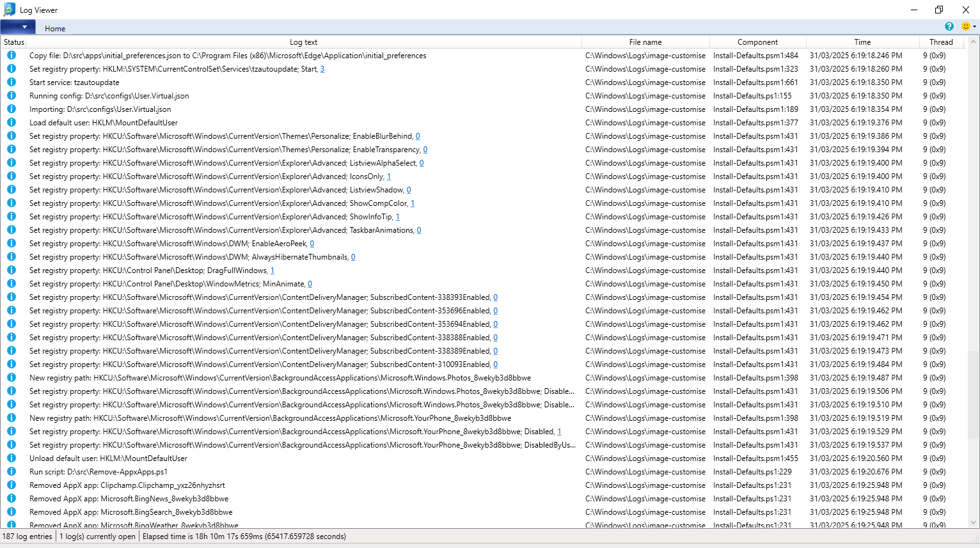Select the Removed AppX app: Microsoft.BingSearch entry
980x548 pixels.
(x=131, y=512)
